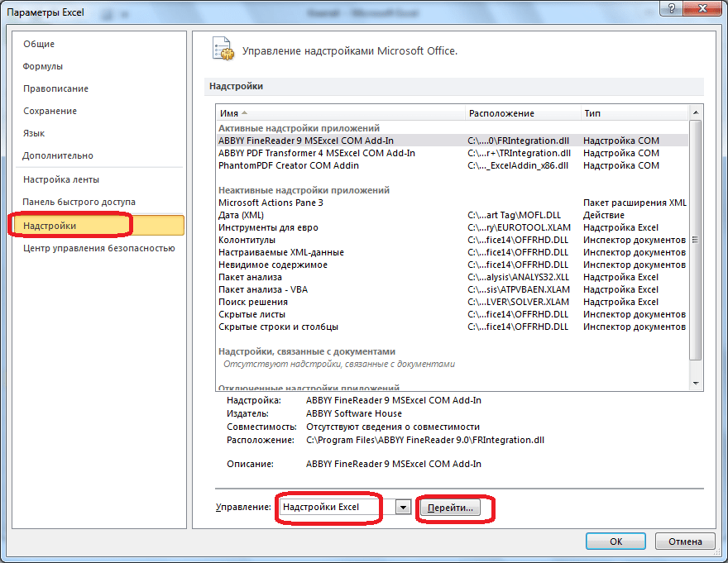Click the Расположение column header

point(523,113)
